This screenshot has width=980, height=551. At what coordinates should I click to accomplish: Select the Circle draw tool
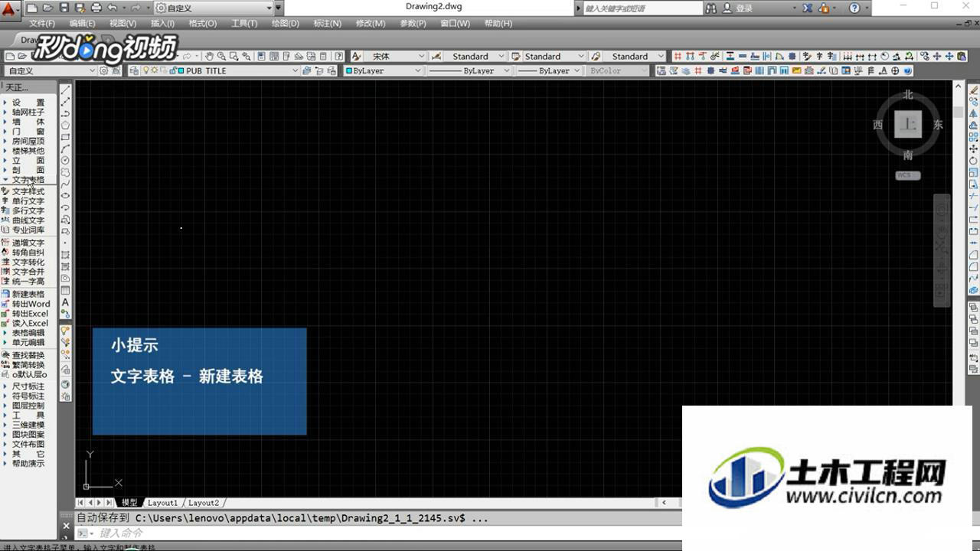click(66, 160)
